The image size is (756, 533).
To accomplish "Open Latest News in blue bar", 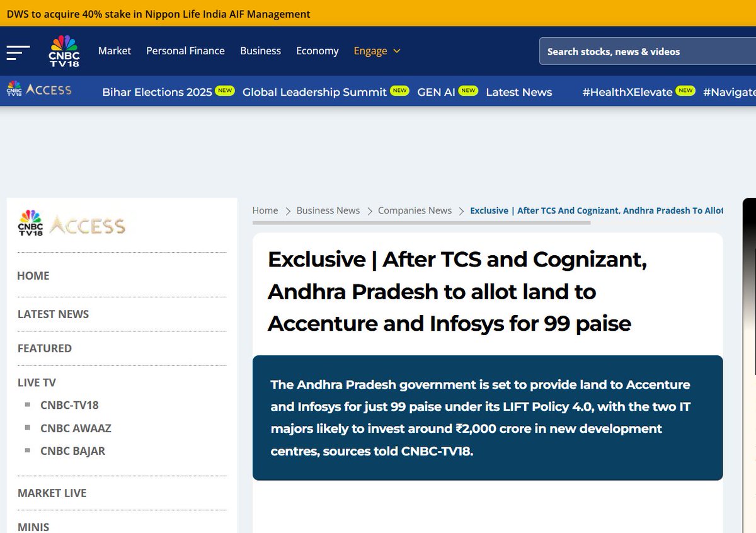I will [x=518, y=92].
